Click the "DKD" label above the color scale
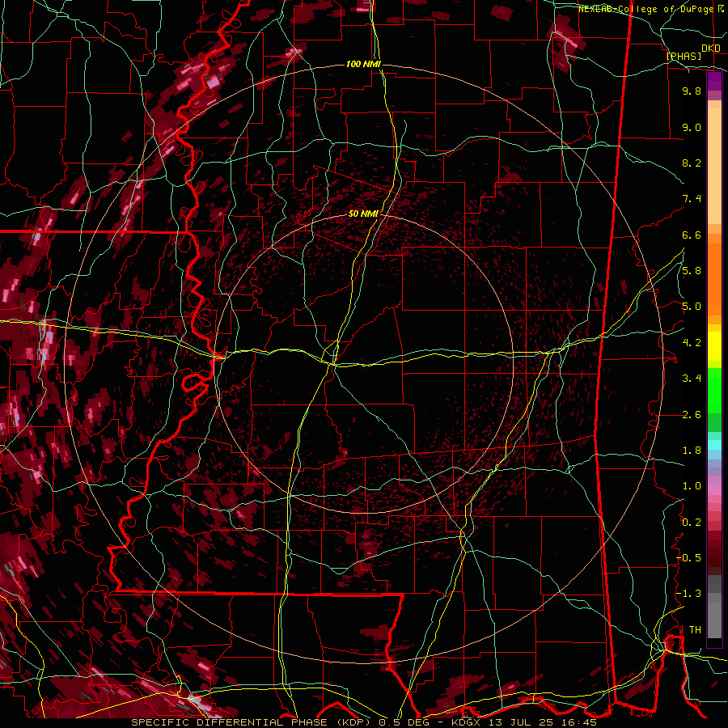The width and height of the screenshot is (728, 728). click(711, 49)
